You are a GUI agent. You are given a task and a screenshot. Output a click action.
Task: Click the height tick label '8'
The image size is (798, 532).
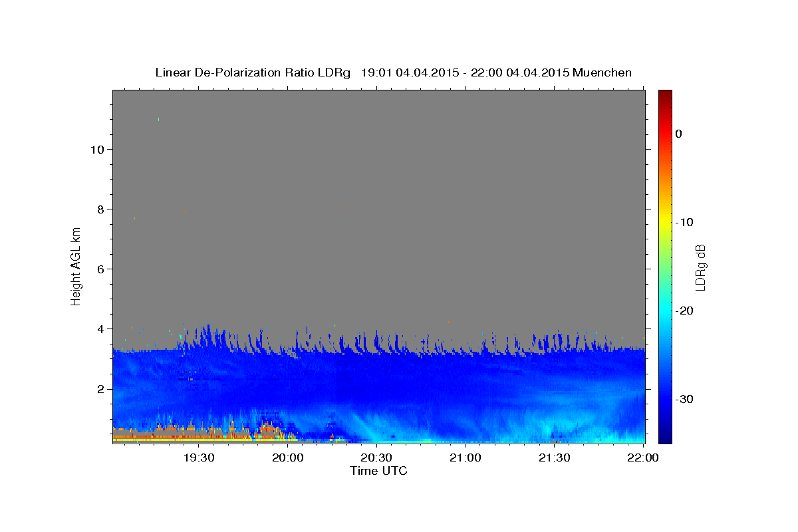(100, 209)
